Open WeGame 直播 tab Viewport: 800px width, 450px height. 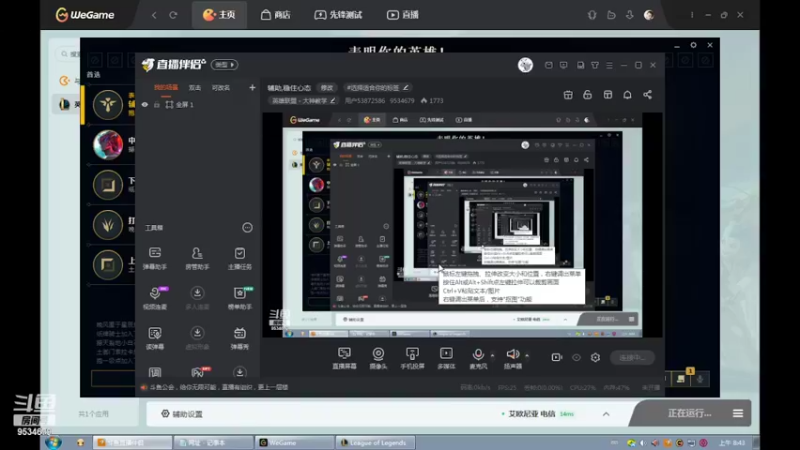pyautogui.click(x=403, y=15)
